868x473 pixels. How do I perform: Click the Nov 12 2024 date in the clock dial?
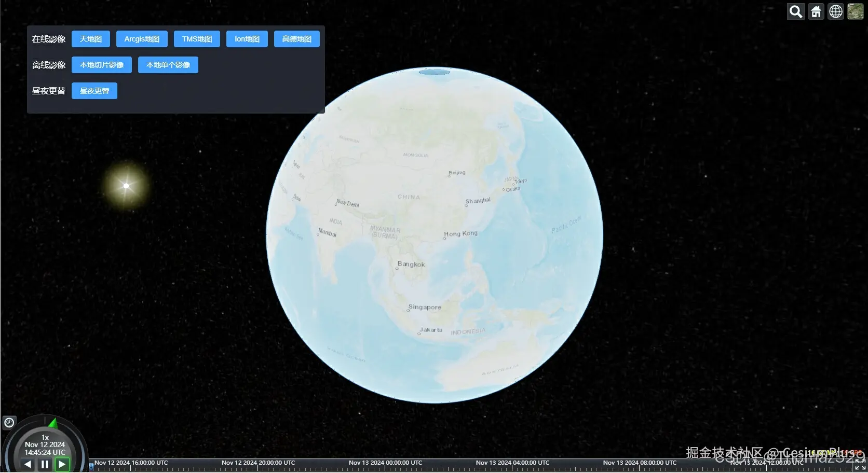[x=45, y=444]
